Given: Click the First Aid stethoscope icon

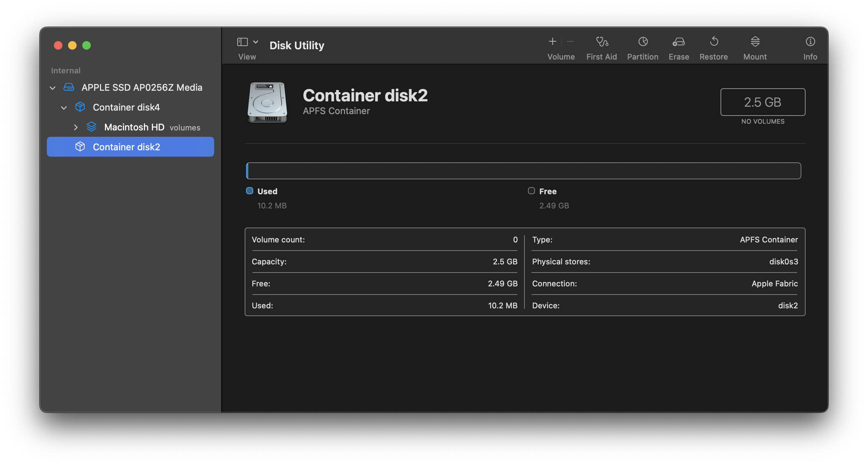Looking at the screenshot, I should (x=602, y=42).
